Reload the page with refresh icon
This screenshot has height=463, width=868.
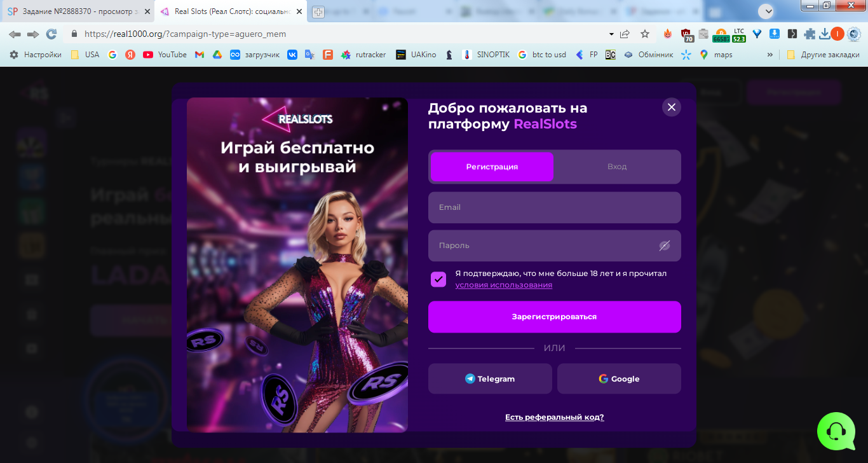(51, 34)
